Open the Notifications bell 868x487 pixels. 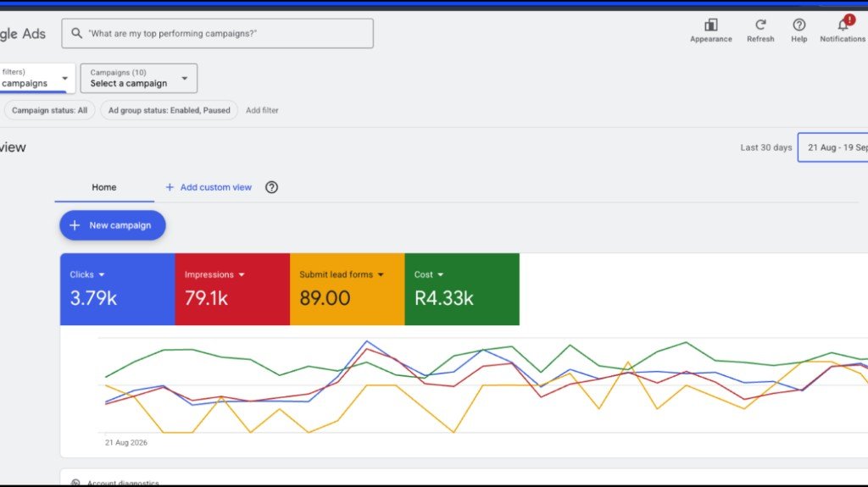click(843, 25)
